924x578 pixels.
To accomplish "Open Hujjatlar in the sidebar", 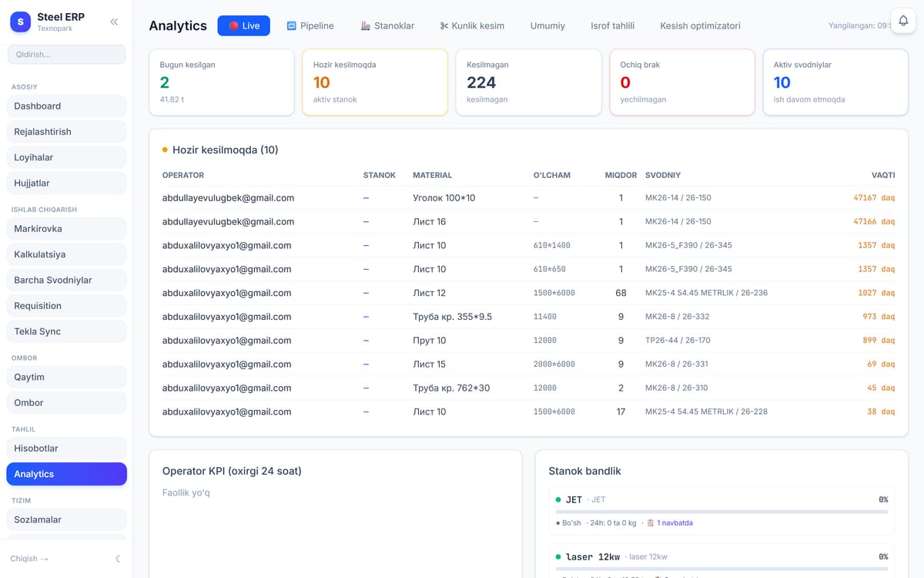I will coord(66,183).
